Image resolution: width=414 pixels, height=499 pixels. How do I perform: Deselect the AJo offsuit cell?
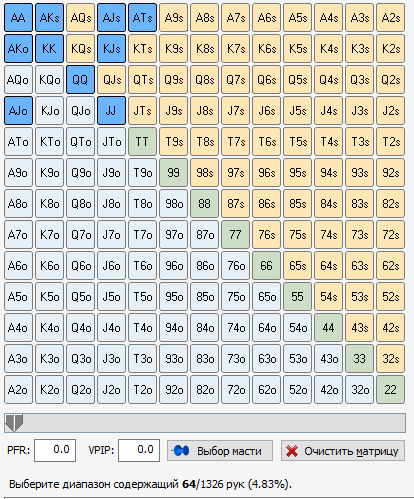click(18, 111)
